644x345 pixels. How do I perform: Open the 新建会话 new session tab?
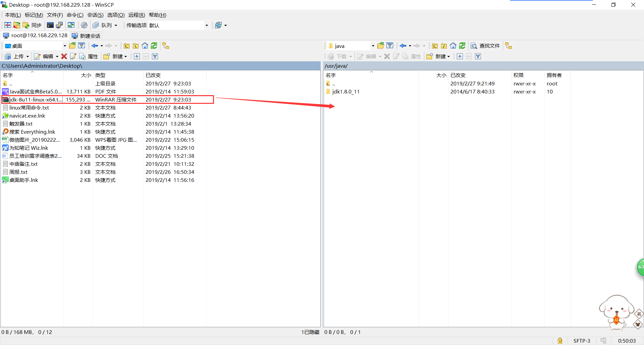point(86,36)
